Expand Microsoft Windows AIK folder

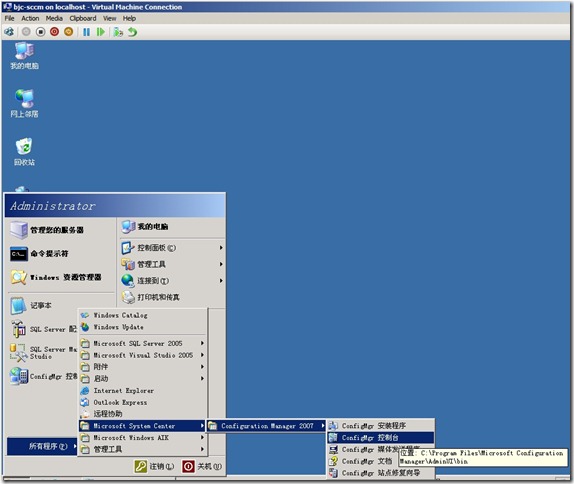pos(143,438)
